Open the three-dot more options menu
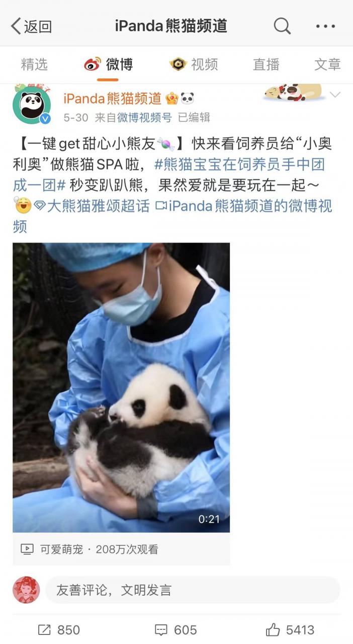Viewport: 353px width, 644px height. 326,26
